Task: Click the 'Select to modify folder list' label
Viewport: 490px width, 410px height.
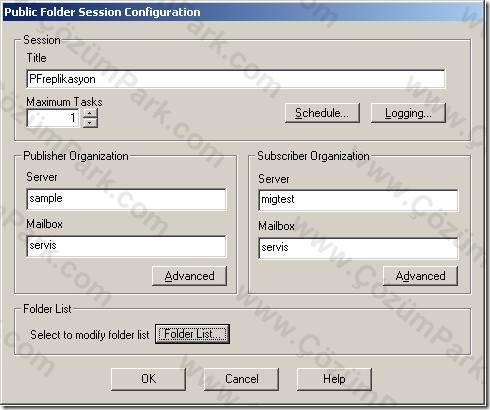Action: tap(90, 335)
